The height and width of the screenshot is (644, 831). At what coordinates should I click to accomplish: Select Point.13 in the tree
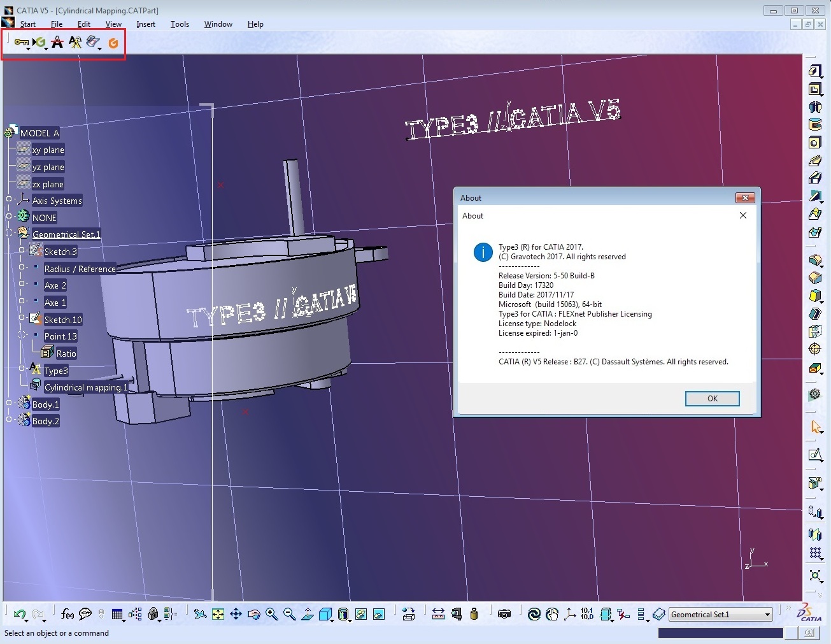[60, 336]
